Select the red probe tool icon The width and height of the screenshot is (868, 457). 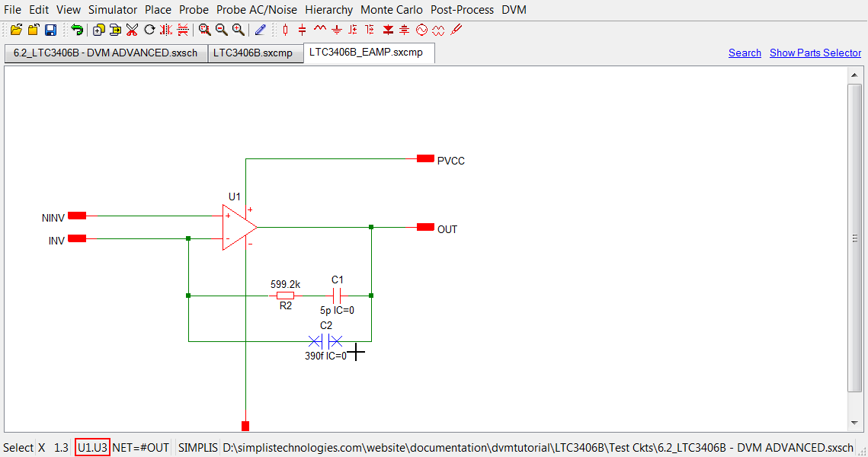pyautogui.click(x=456, y=30)
